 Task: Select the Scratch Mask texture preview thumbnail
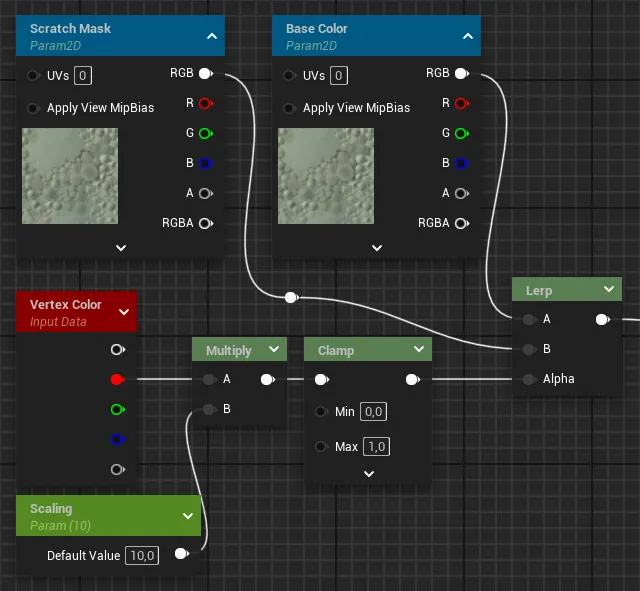[x=70, y=176]
